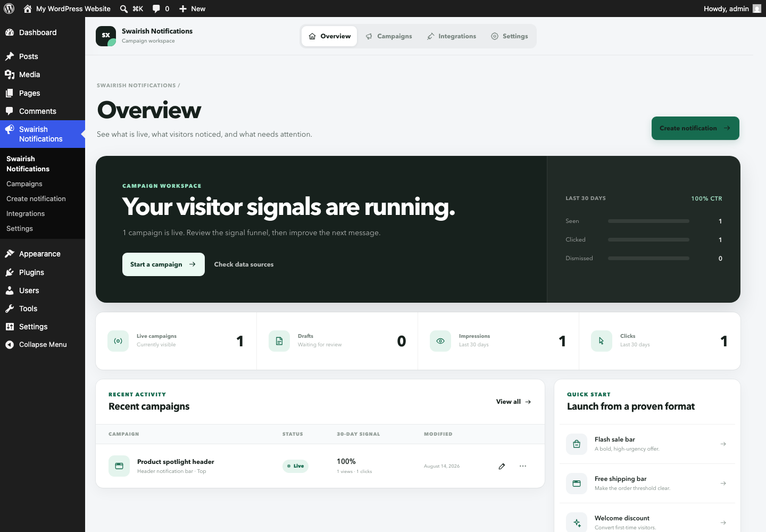Click the Users person icon in sidebar
The width and height of the screenshot is (766, 532).
[10, 290]
